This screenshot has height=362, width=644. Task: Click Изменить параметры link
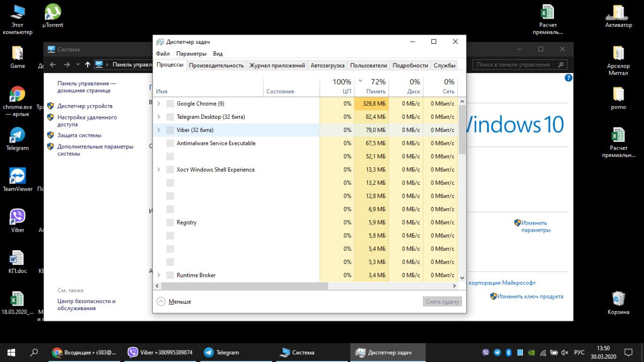pyautogui.click(x=536, y=227)
